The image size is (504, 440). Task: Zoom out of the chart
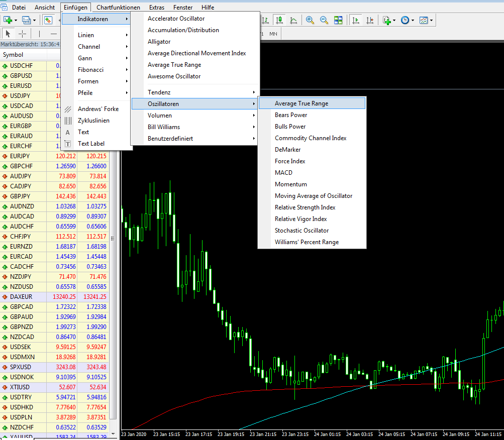point(324,20)
